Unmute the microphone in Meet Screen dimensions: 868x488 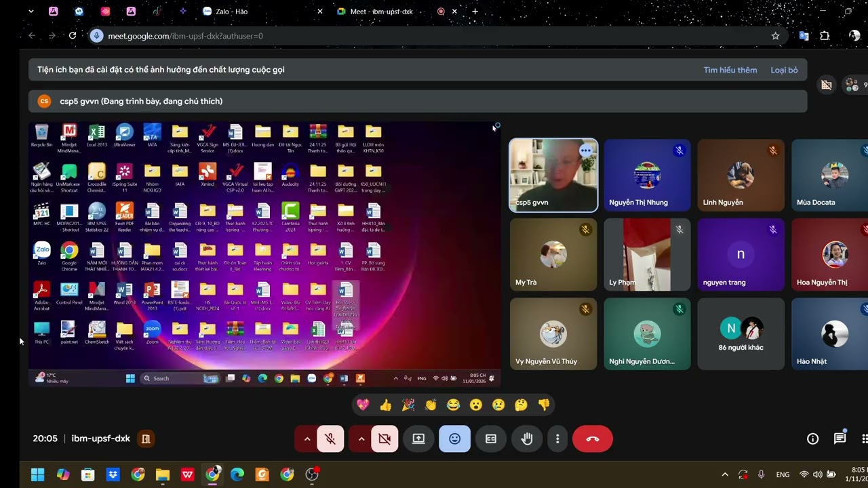(330, 439)
